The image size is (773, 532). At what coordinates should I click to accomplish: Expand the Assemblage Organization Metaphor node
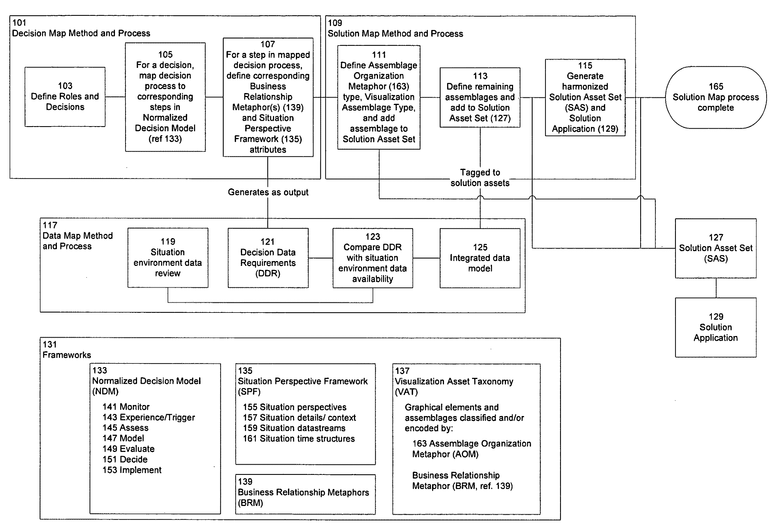(470, 449)
